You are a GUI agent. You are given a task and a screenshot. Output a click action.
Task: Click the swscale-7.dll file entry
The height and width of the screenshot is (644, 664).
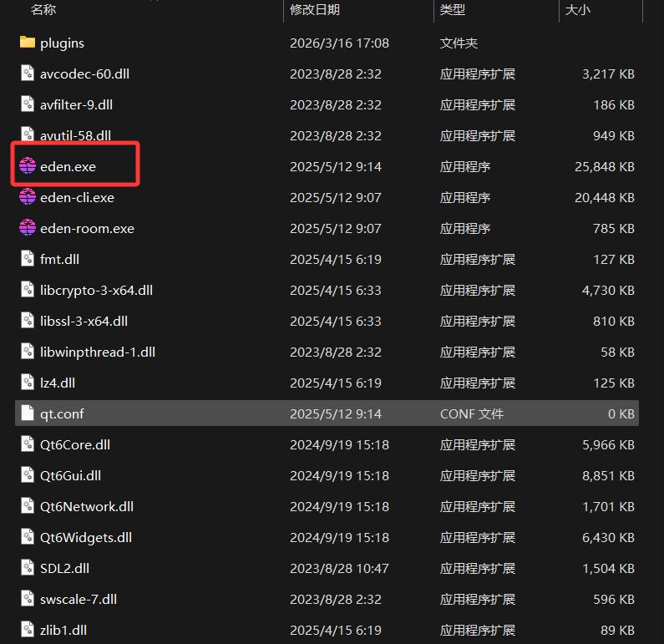[x=79, y=599]
